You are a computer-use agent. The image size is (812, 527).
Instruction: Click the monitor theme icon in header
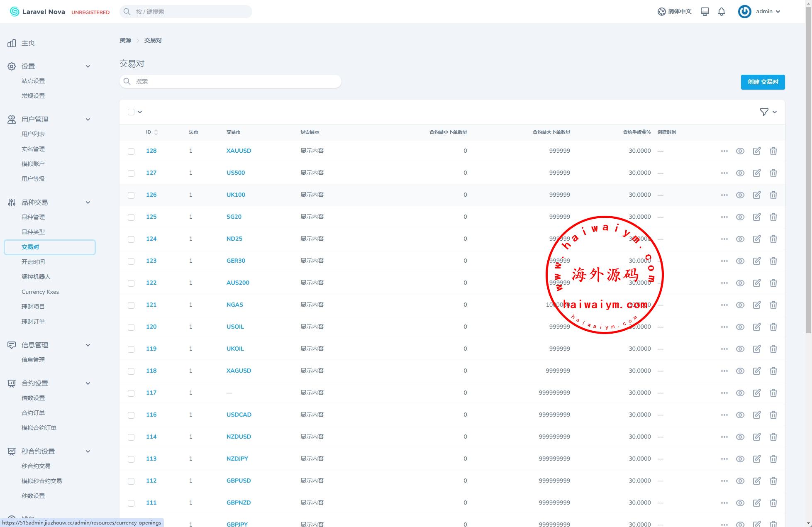pyautogui.click(x=705, y=12)
